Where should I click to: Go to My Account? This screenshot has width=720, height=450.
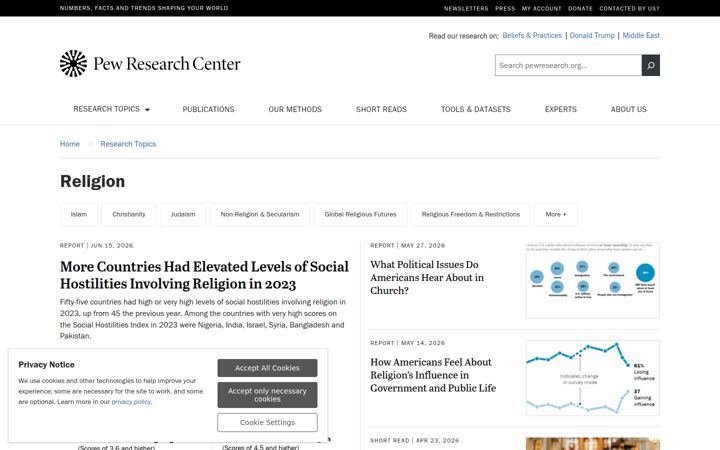click(x=541, y=8)
